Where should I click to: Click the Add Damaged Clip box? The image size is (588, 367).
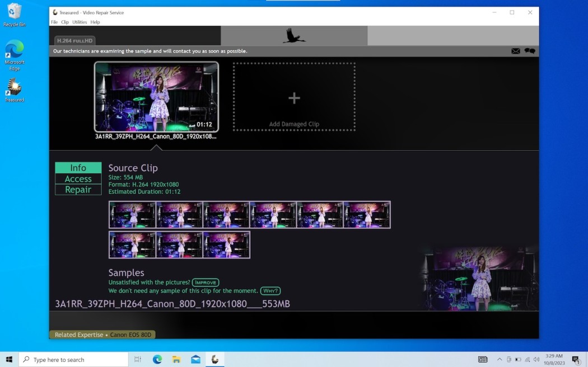pos(294,97)
